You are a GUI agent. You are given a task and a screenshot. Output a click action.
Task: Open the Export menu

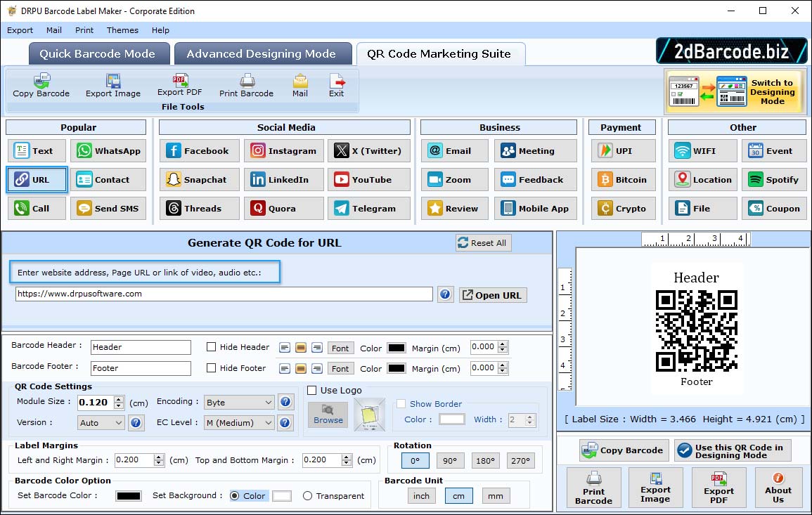20,30
